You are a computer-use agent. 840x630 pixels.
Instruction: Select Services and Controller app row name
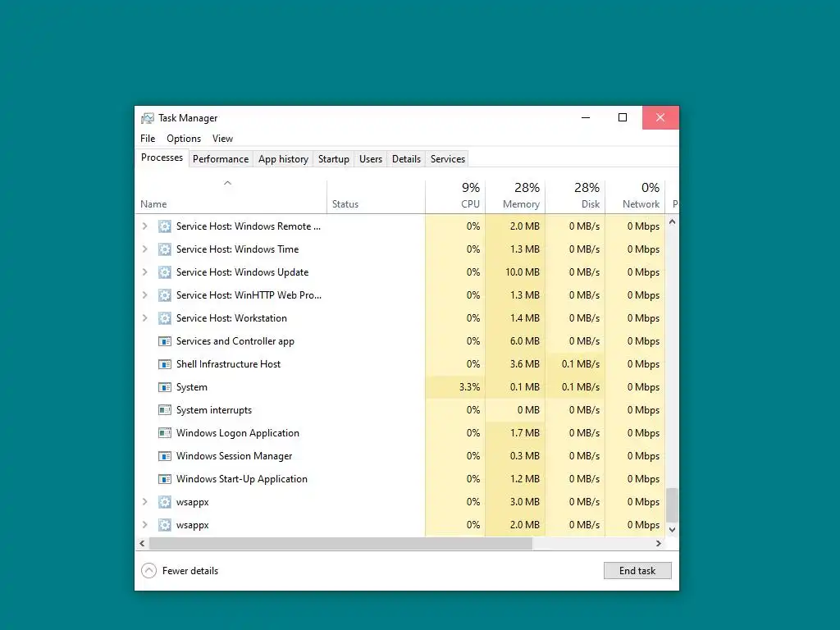(235, 341)
